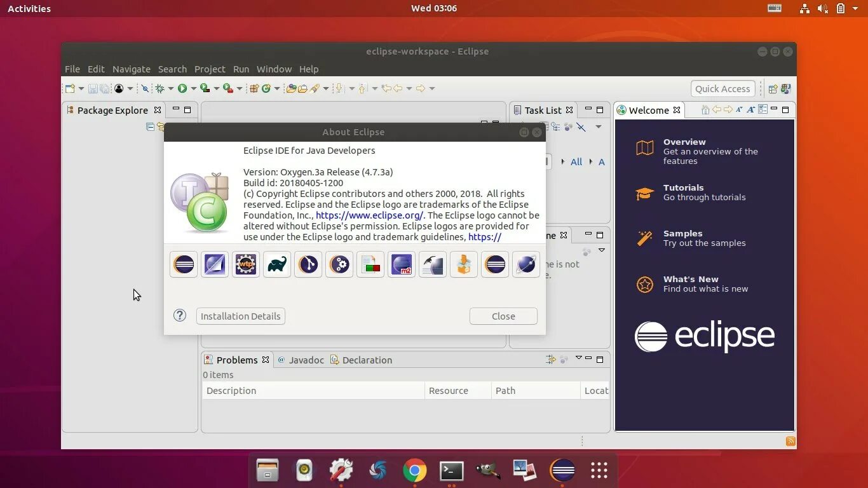
Task: Click the New Java Package icon
Action: [x=254, y=88]
